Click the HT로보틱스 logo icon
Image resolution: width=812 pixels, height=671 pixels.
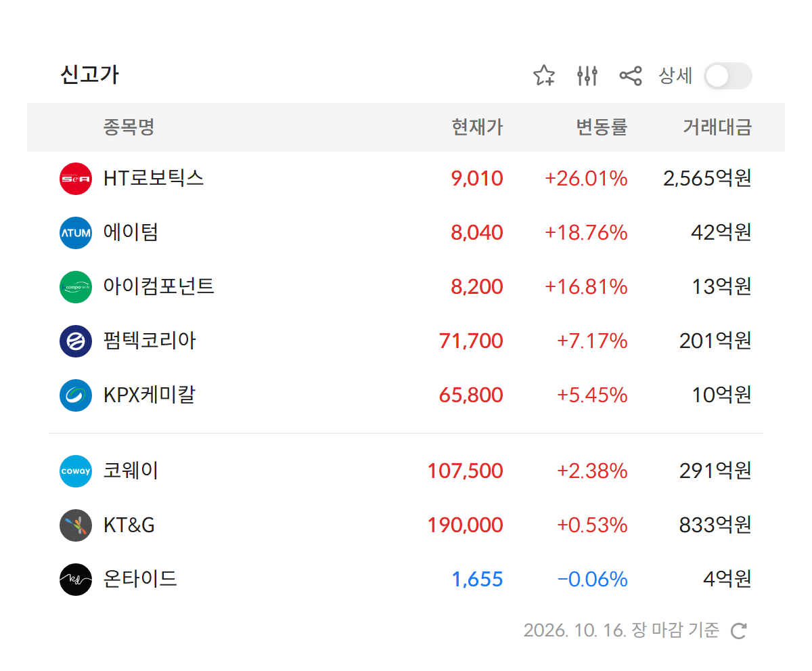click(x=76, y=179)
